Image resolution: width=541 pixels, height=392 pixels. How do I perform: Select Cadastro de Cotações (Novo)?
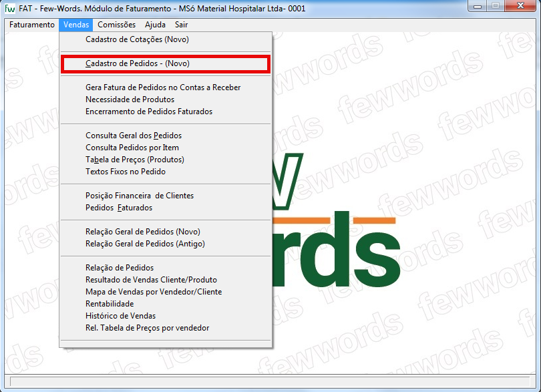click(166, 39)
